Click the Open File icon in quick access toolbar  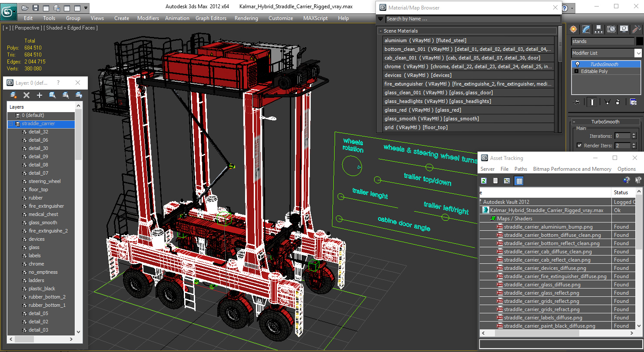26,8
